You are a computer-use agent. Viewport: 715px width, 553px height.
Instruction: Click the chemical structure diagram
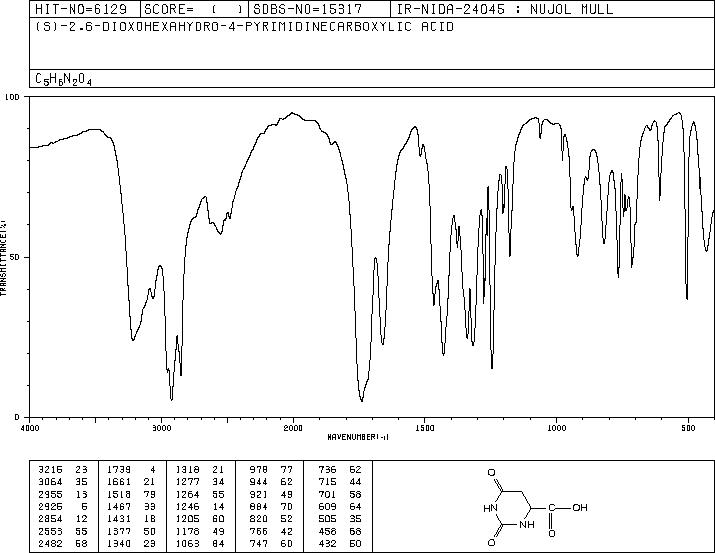(x=535, y=507)
